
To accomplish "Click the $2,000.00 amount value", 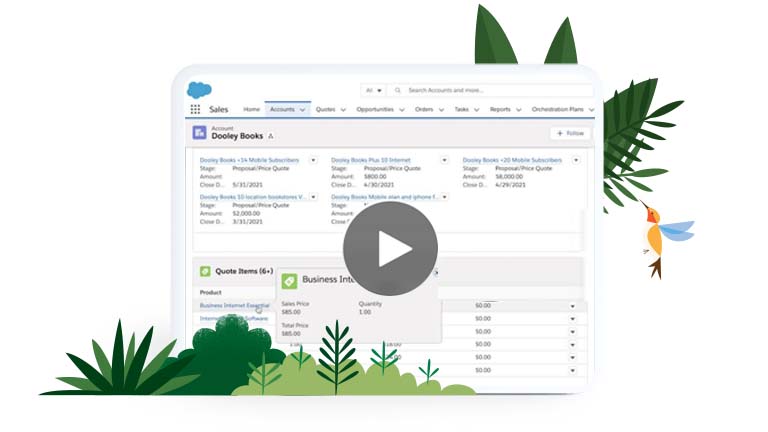I will [246, 214].
